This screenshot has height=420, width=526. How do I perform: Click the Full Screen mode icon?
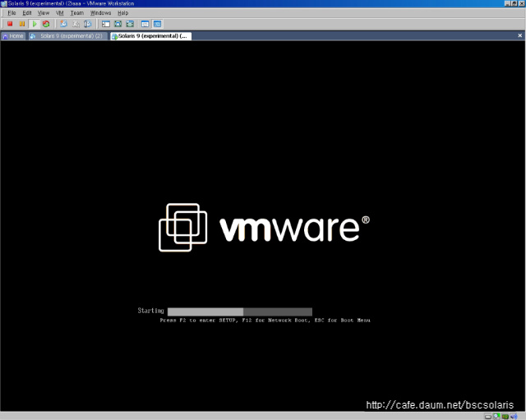[118, 24]
